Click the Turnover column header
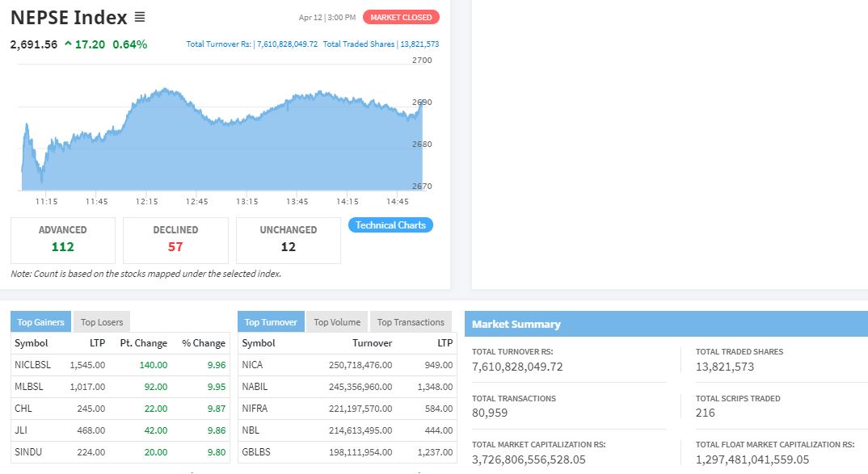The width and height of the screenshot is (868, 474). 372,343
